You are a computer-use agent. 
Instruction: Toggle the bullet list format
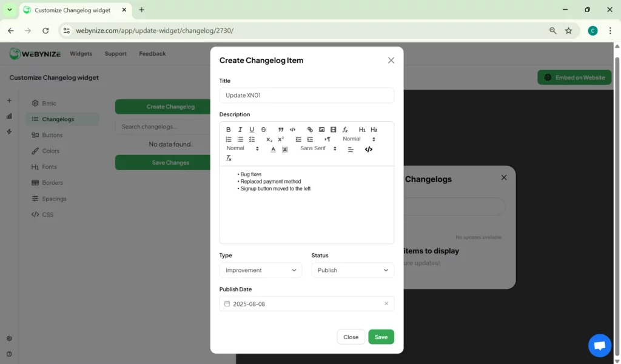pos(240,139)
